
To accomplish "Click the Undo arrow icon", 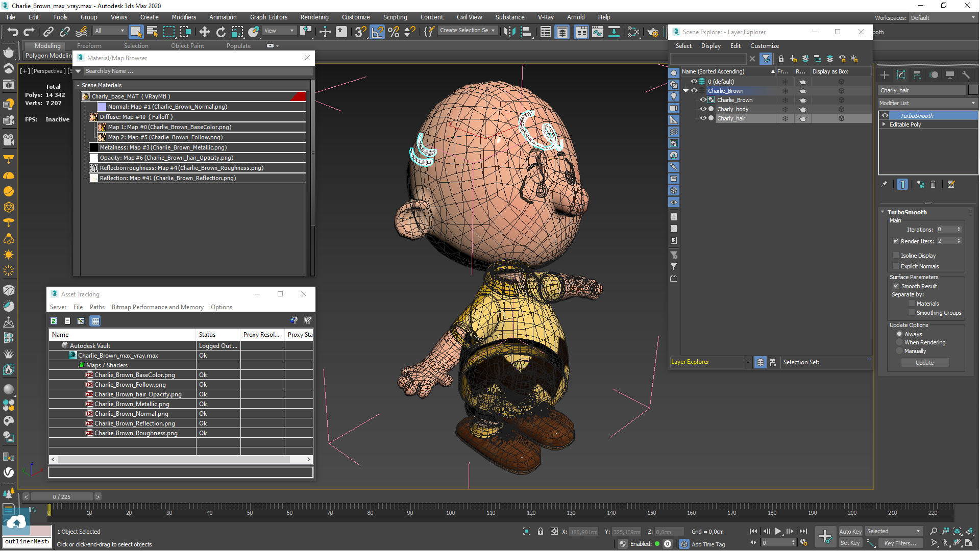I will pyautogui.click(x=13, y=32).
